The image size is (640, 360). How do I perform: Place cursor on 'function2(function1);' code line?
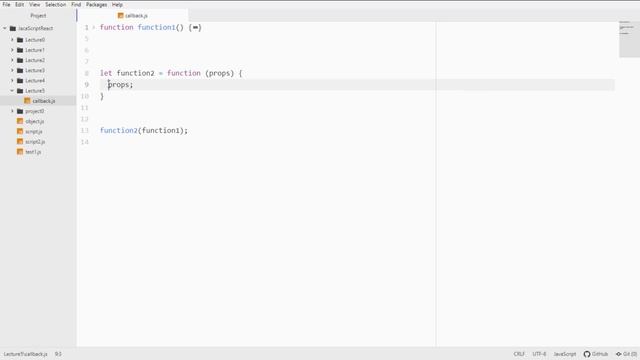tap(144, 131)
